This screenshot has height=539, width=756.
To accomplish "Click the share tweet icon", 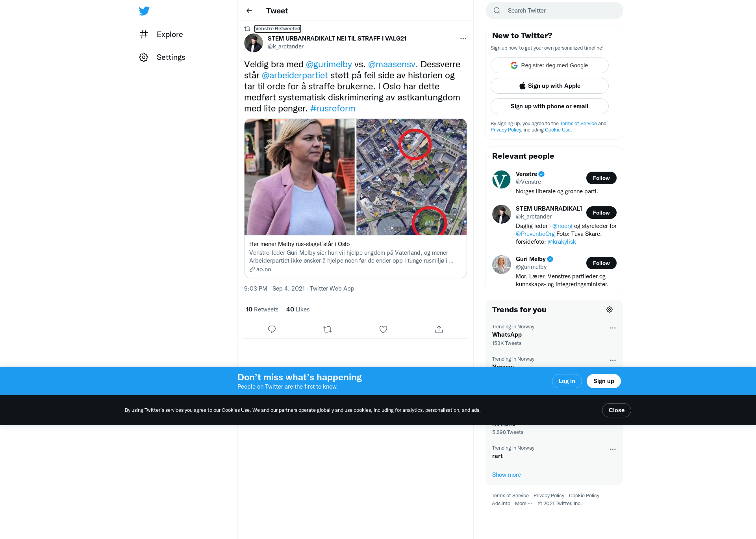I will (x=439, y=329).
